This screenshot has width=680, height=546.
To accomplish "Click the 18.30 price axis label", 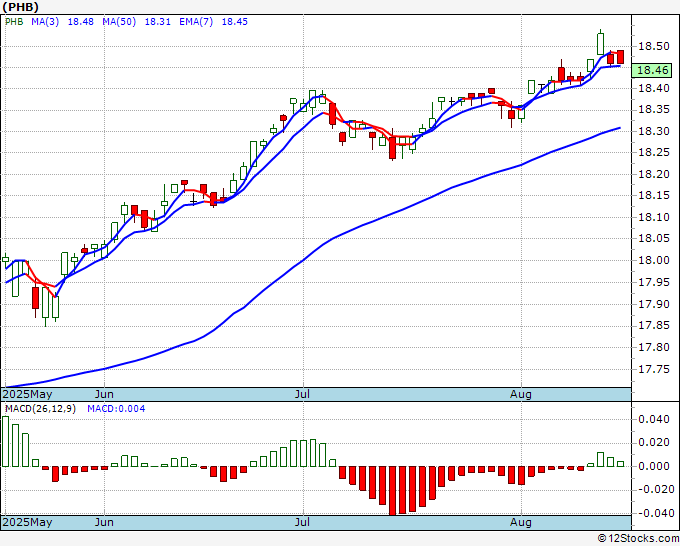I will pos(654,131).
